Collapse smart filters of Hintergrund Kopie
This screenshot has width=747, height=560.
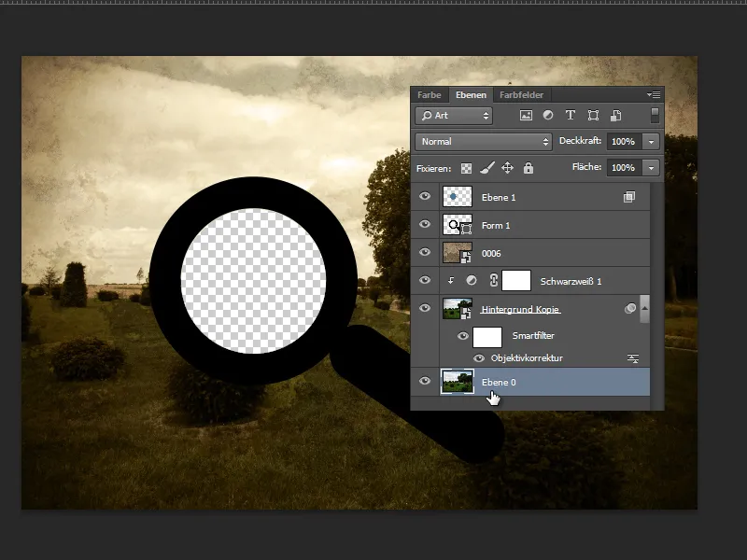pos(644,309)
